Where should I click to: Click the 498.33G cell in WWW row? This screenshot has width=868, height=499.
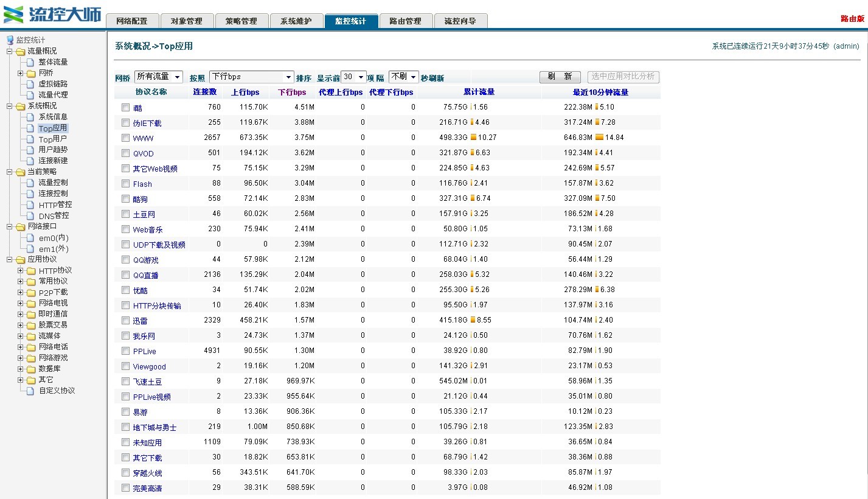453,138
